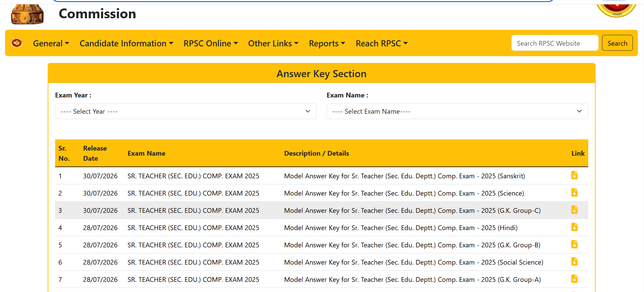Select the G.K. Group-B description text
Screen dimensions: 644x292
(412, 245)
